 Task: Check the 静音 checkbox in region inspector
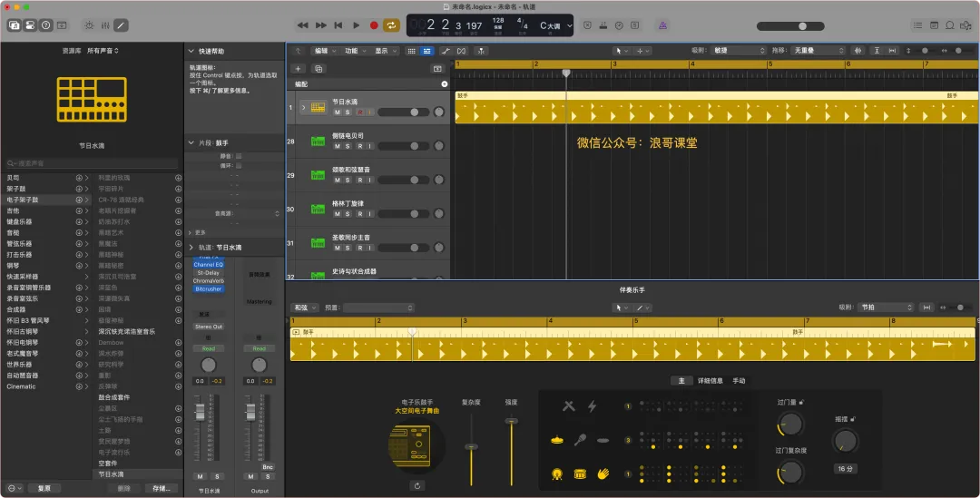tap(239, 157)
